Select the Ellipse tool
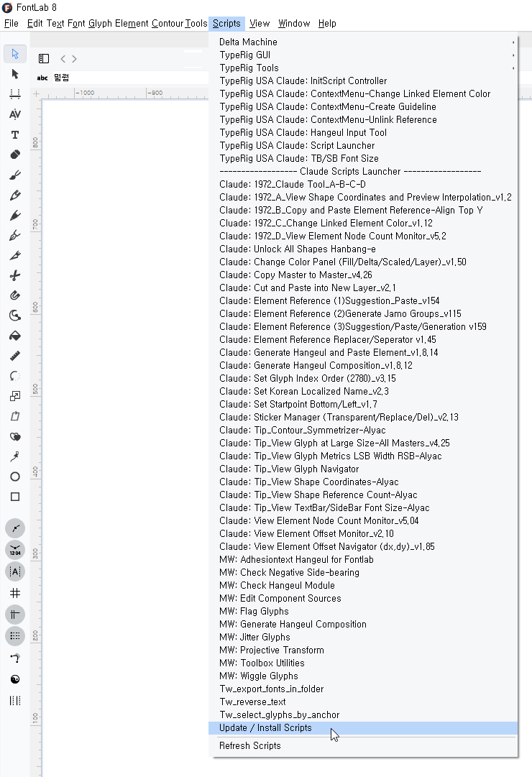 click(x=15, y=477)
